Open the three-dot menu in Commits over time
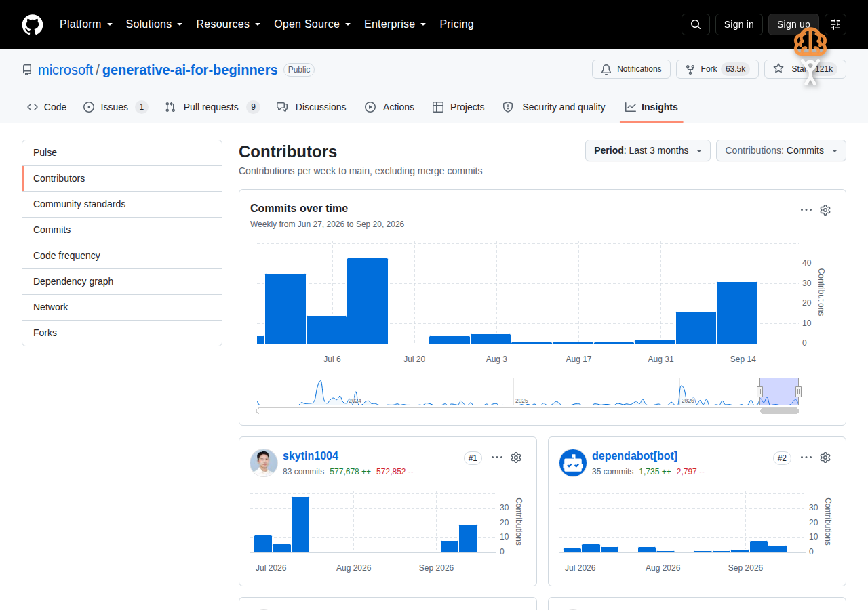868x610 pixels. (806, 210)
